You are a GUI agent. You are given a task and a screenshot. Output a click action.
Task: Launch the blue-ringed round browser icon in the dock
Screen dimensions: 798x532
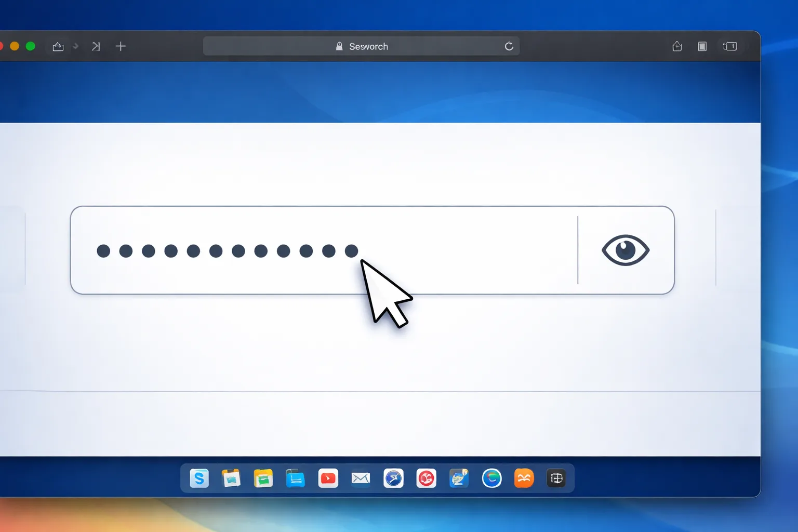491,478
